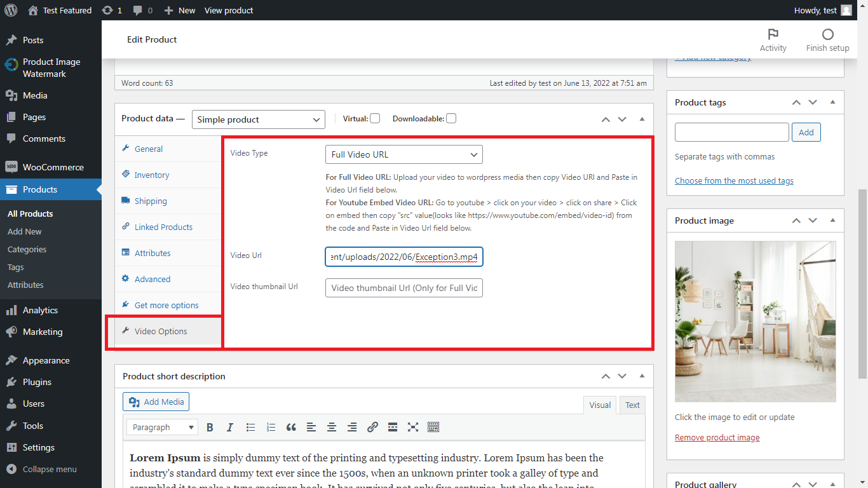Click the WordPress logo icon

pyautogui.click(x=11, y=10)
